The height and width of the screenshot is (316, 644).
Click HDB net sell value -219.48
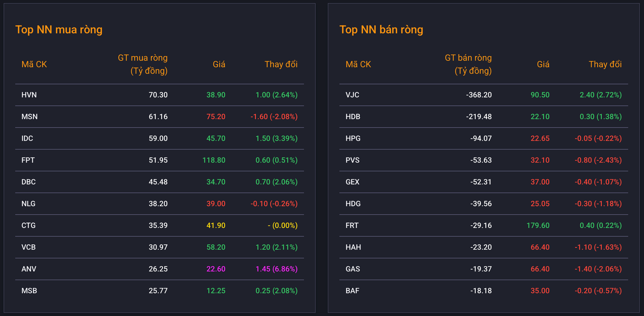coord(479,117)
